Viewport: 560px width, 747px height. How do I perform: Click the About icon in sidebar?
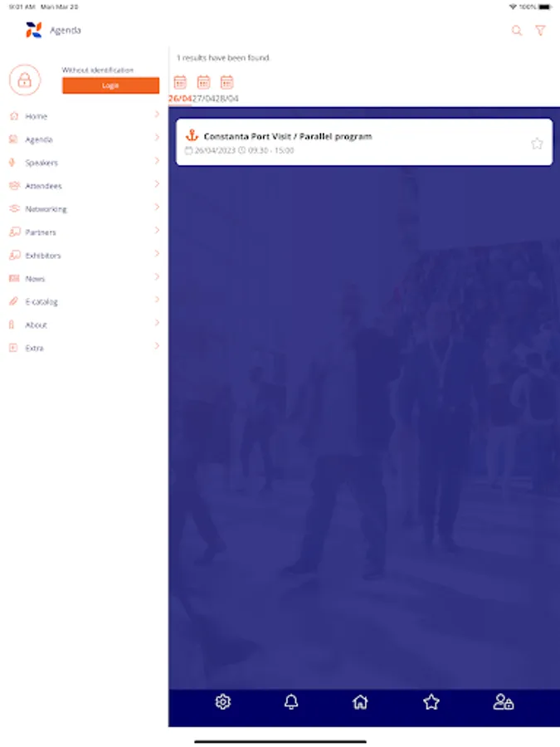pos(12,325)
